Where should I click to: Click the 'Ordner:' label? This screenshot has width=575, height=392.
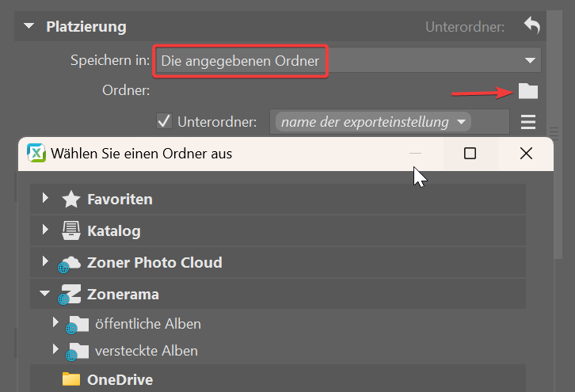pyautogui.click(x=126, y=90)
